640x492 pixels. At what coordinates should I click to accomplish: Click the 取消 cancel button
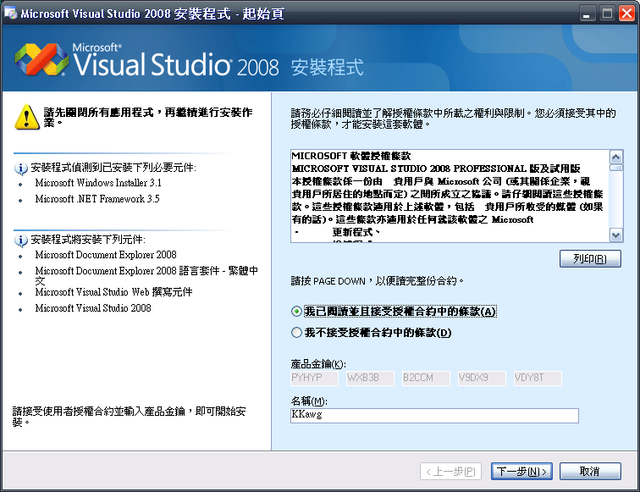581,471
